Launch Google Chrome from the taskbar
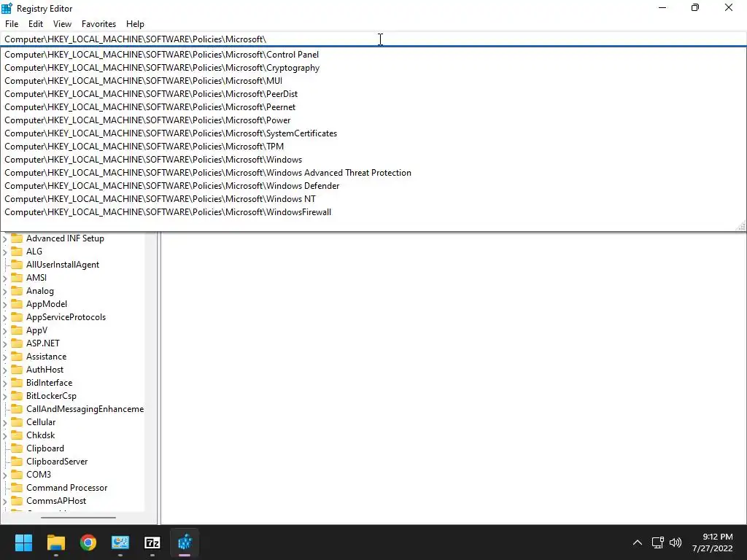Screen dimensions: 747x560 (x=88, y=542)
